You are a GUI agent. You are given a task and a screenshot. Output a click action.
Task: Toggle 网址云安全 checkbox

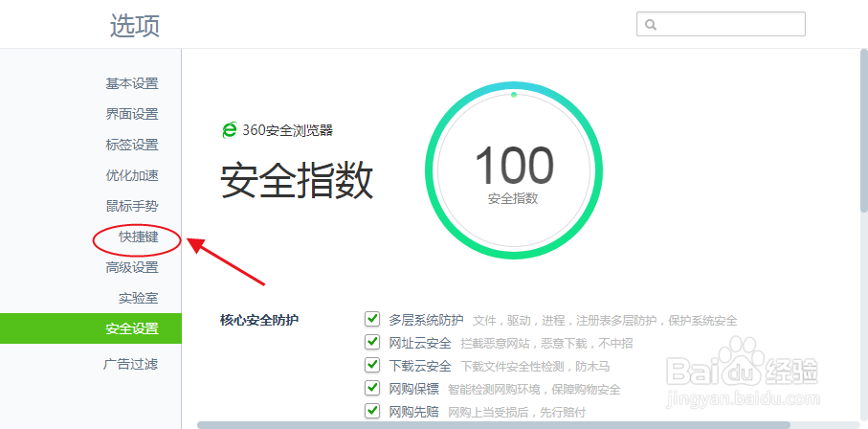[x=372, y=343]
